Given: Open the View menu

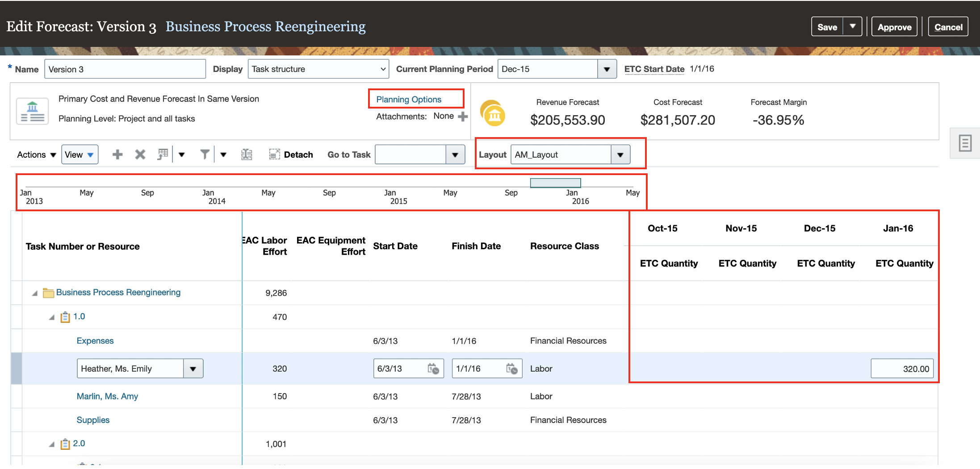Looking at the screenshot, I should tap(80, 155).
